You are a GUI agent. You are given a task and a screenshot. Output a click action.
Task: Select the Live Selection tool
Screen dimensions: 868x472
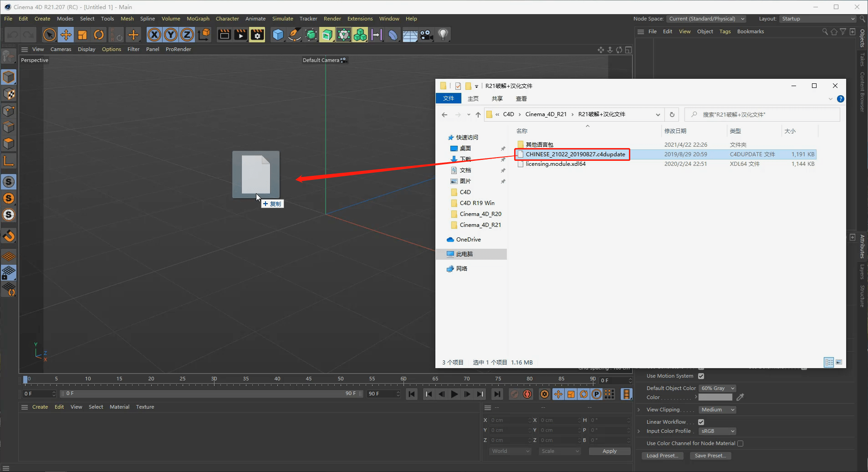[x=49, y=35]
